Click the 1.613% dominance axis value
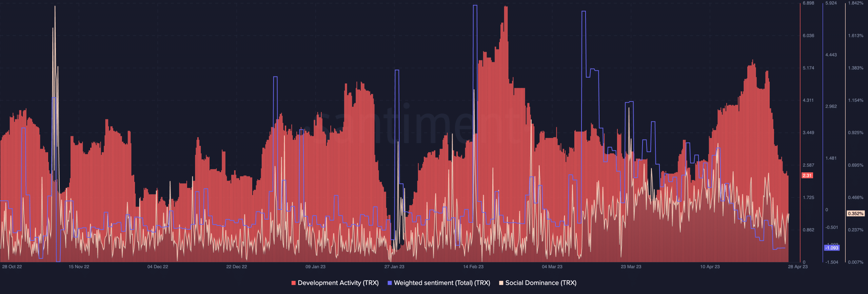Screen dimensions: 868x294 tap(856, 36)
